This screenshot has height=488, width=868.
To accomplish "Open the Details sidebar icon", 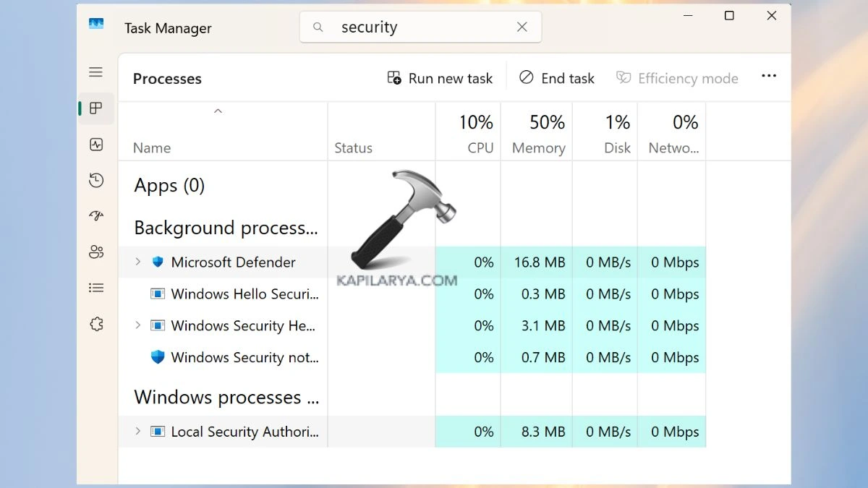I will (96, 288).
